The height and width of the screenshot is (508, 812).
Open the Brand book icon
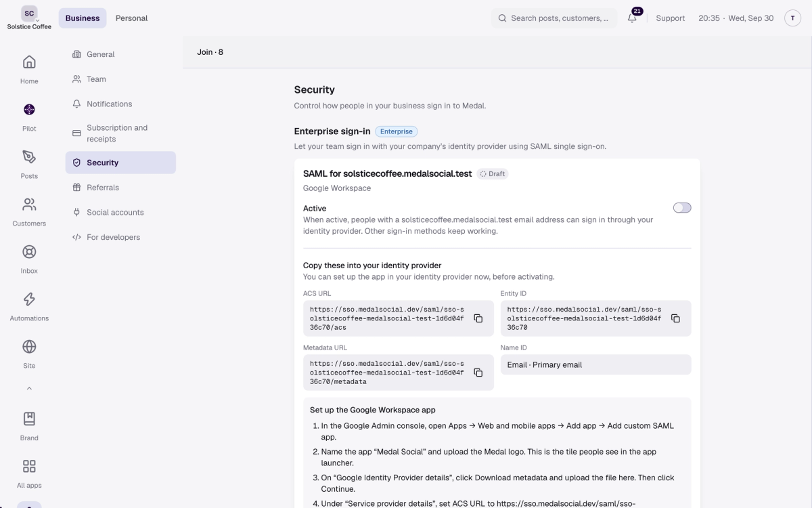click(x=29, y=419)
